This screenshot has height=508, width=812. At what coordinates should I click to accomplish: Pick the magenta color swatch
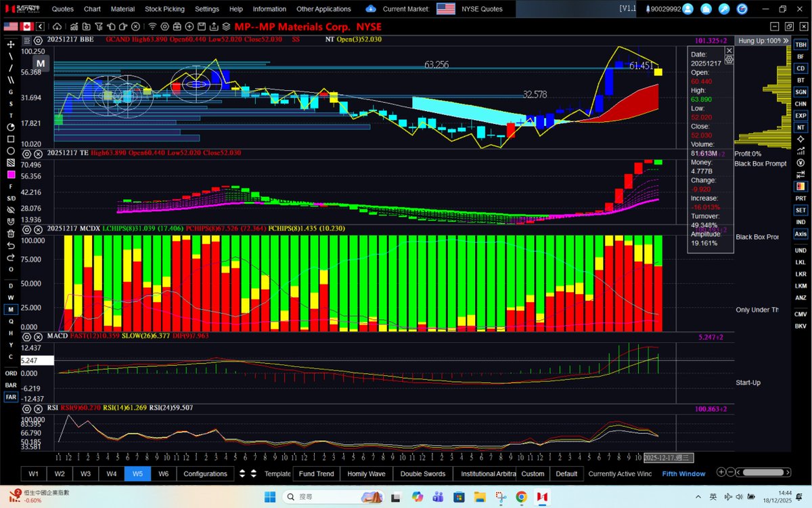pos(11,174)
